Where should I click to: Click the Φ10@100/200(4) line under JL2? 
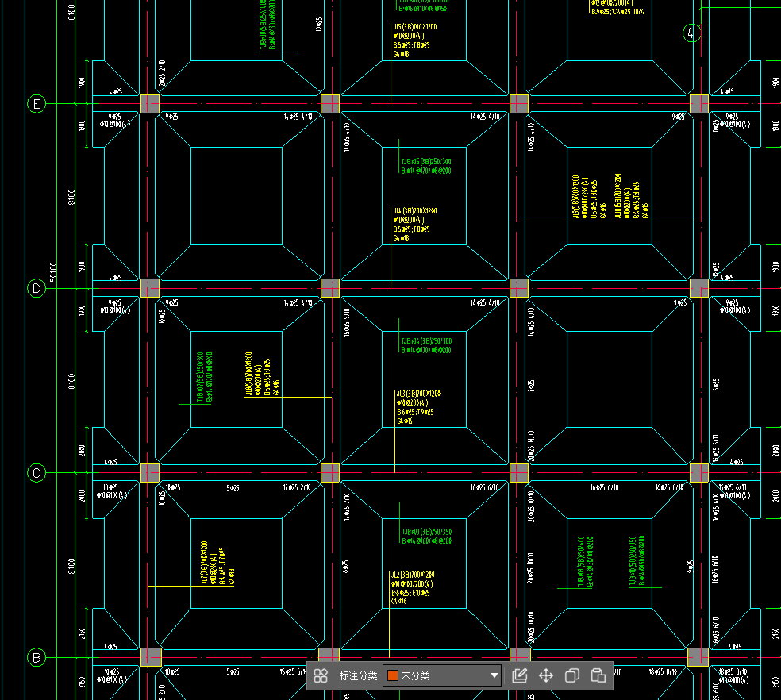click(412, 583)
